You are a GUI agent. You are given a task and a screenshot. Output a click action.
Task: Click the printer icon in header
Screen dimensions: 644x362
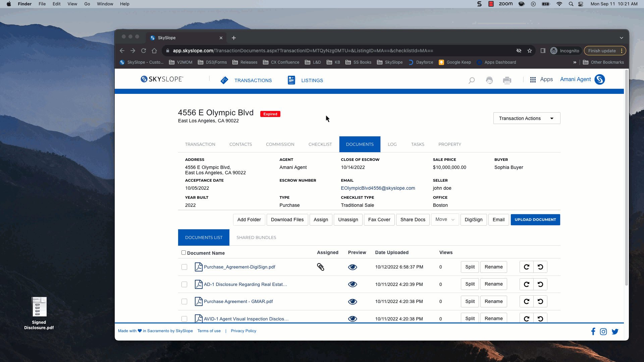click(507, 80)
